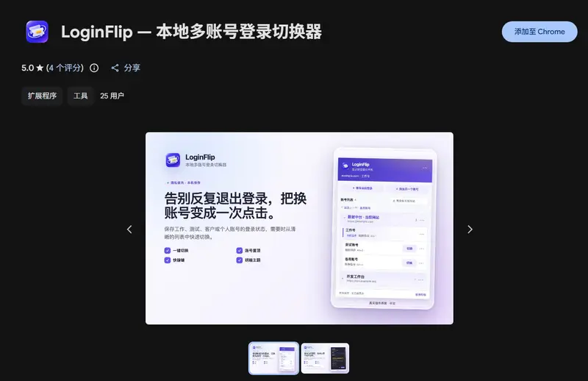588x381 pixels.
Task: Show next screenshot with right arrow
Action: 470,229
